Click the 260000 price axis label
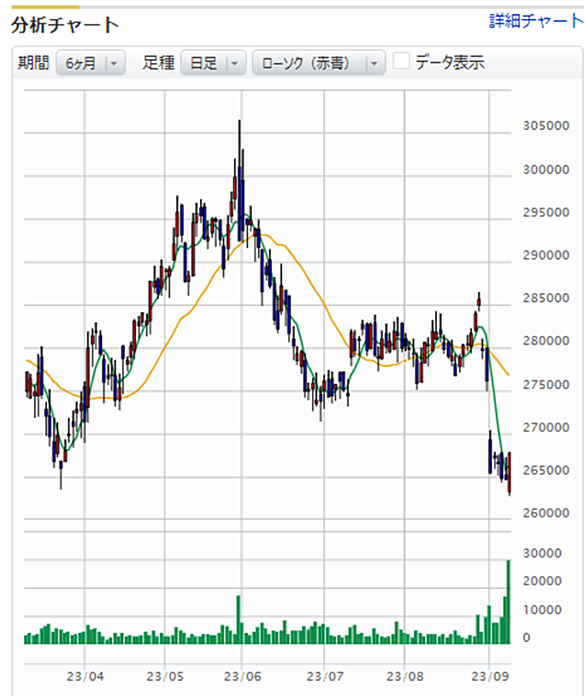Screen dimensions: 586x696 coord(546,513)
